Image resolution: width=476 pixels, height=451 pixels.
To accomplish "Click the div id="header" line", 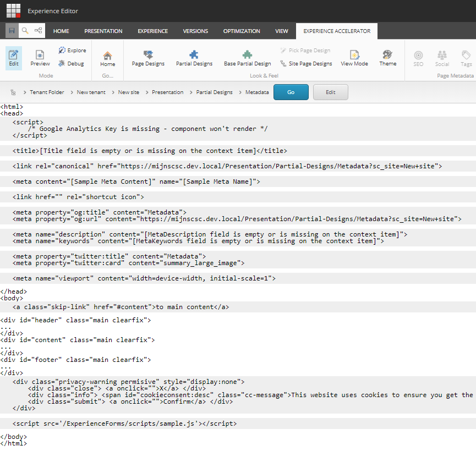I will [x=75, y=320].
